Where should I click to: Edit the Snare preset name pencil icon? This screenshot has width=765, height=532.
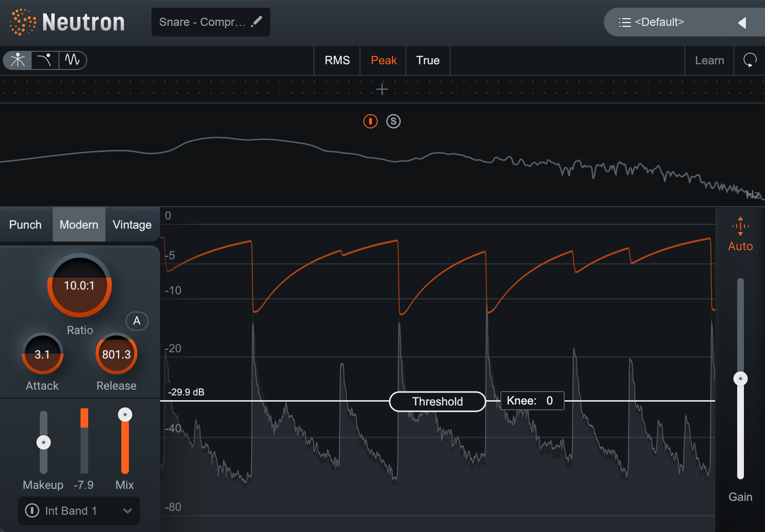tap(257, 22)
